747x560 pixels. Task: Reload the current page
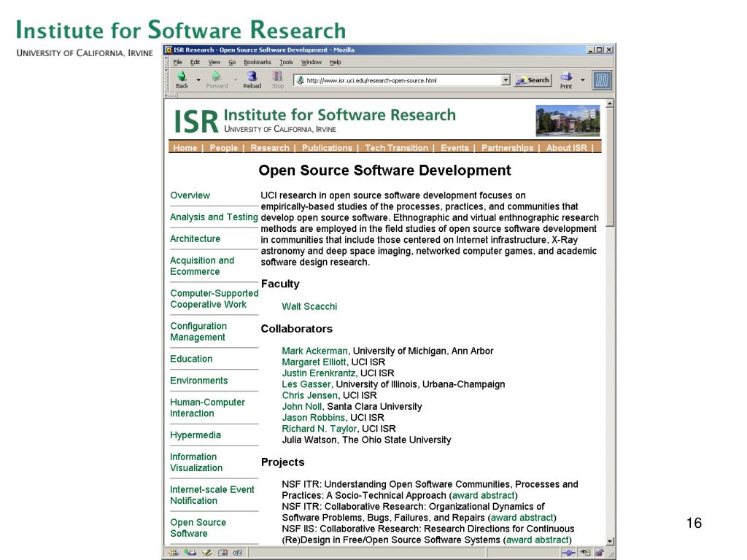[252, 79]
